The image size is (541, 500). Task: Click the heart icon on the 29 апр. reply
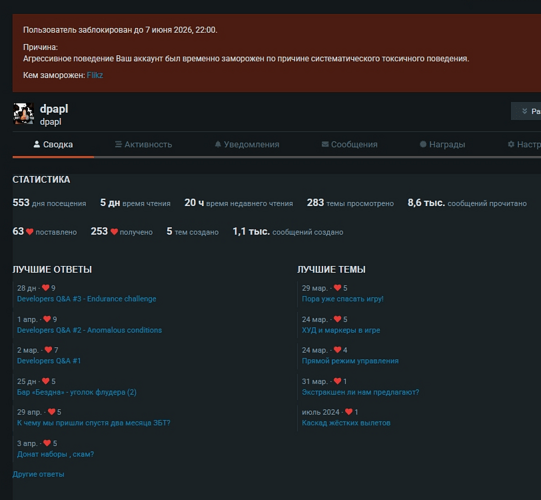click(51, 412)
